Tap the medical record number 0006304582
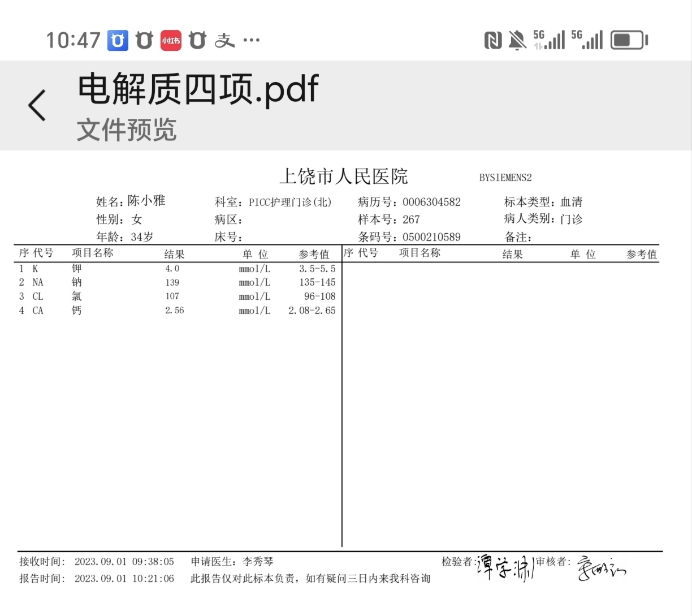The height and width of the screenshot is (616, 692). [x=431, y=202]
